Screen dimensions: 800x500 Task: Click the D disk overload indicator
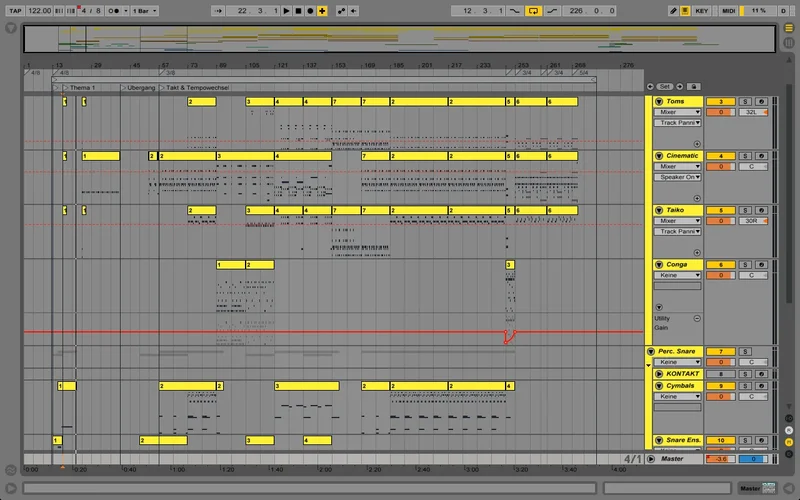pos(784,11)
